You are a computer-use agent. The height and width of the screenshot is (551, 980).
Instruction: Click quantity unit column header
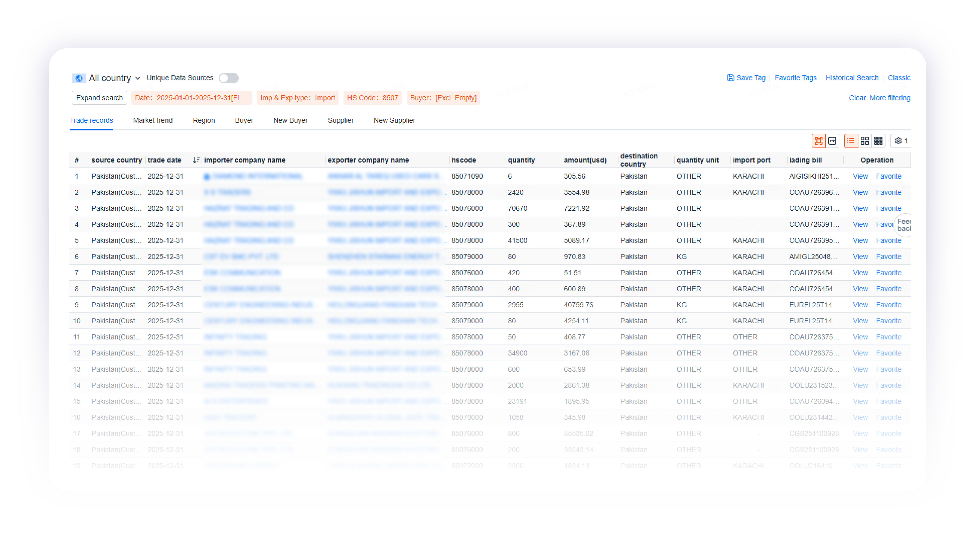(x=697, y=160)
